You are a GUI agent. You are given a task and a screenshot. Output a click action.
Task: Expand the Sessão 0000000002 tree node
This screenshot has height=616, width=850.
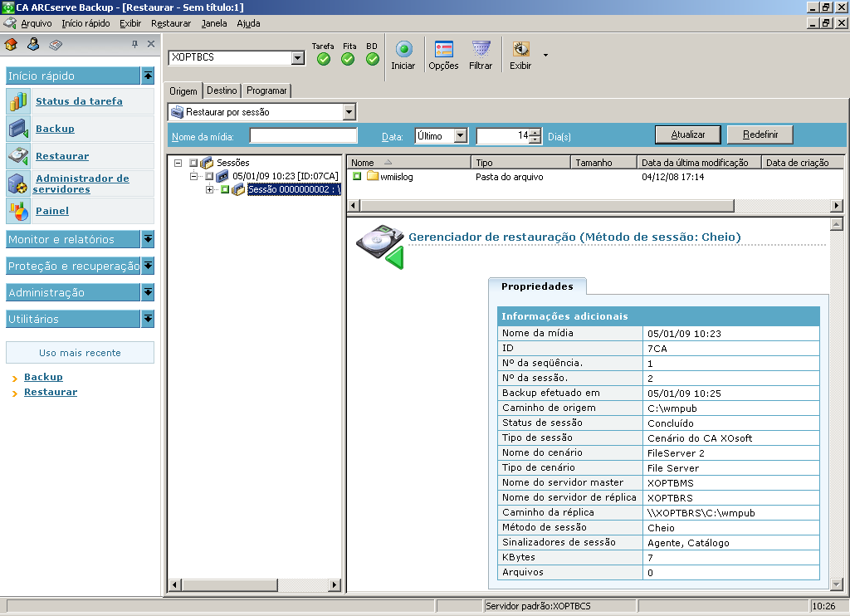(x=210, y=189)
